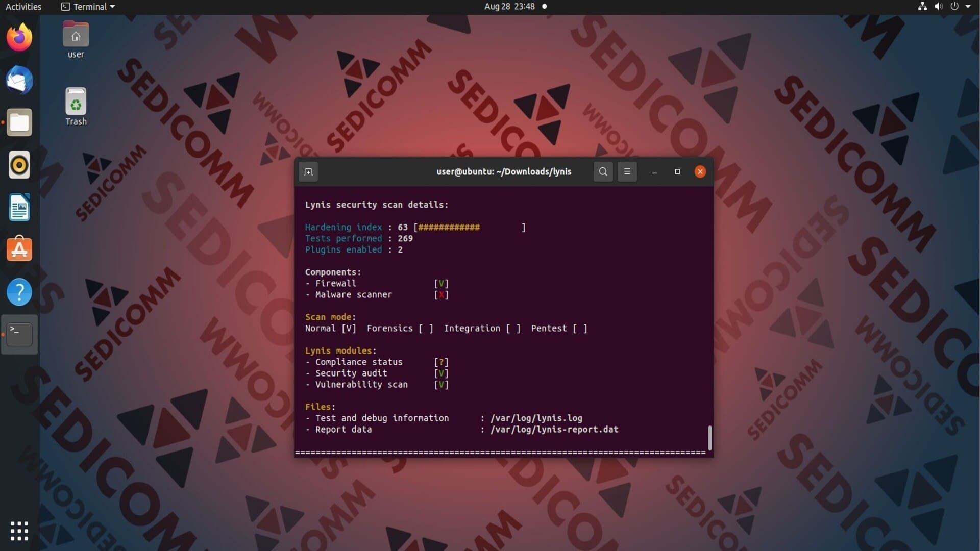Open the Terminal app menu in top bar
980x551 pixels.
tap(88, 7)
